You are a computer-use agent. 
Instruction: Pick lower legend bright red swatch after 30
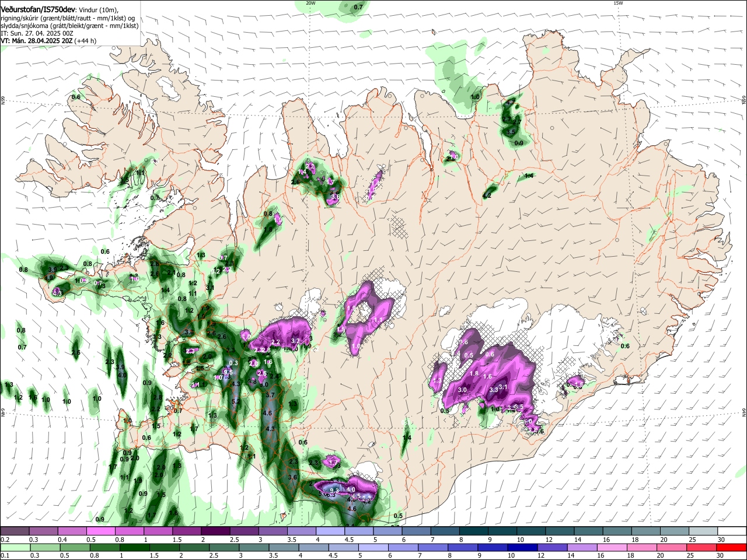pyautogui.click(x=732, y=547)
